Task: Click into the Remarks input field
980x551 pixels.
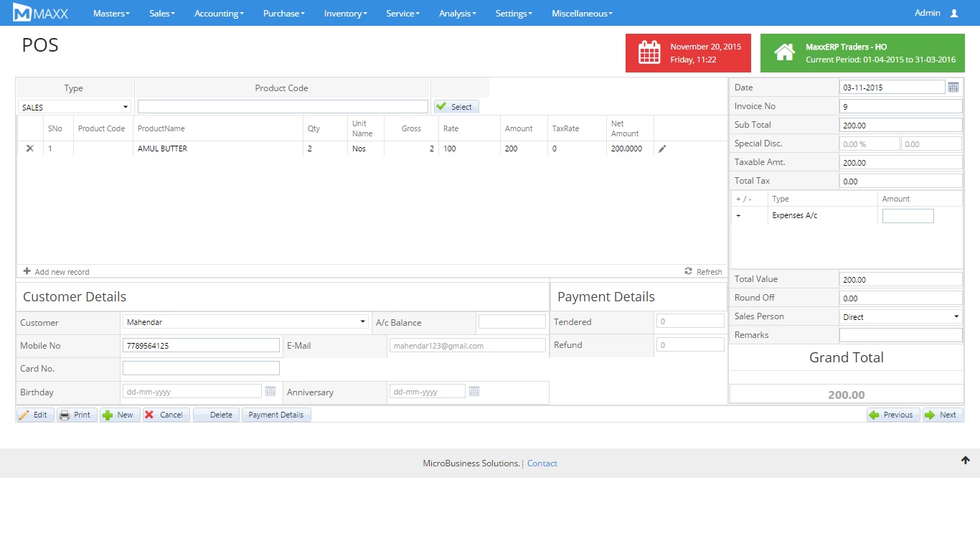Action: click(900, 335)
